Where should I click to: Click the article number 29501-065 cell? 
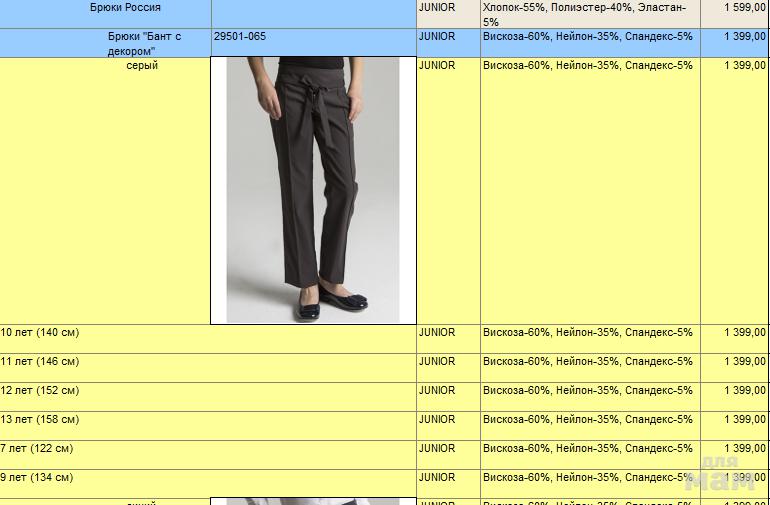pos(240,37)
